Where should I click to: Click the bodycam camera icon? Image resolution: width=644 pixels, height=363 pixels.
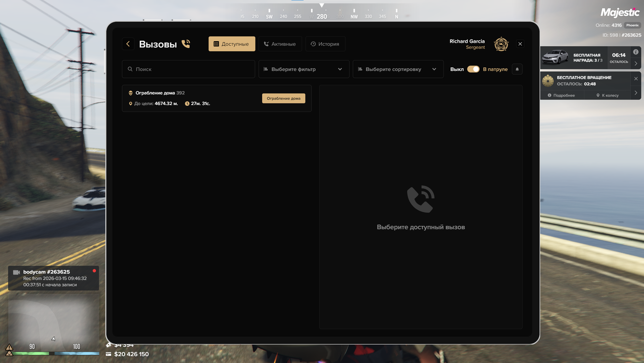point(17,272)
